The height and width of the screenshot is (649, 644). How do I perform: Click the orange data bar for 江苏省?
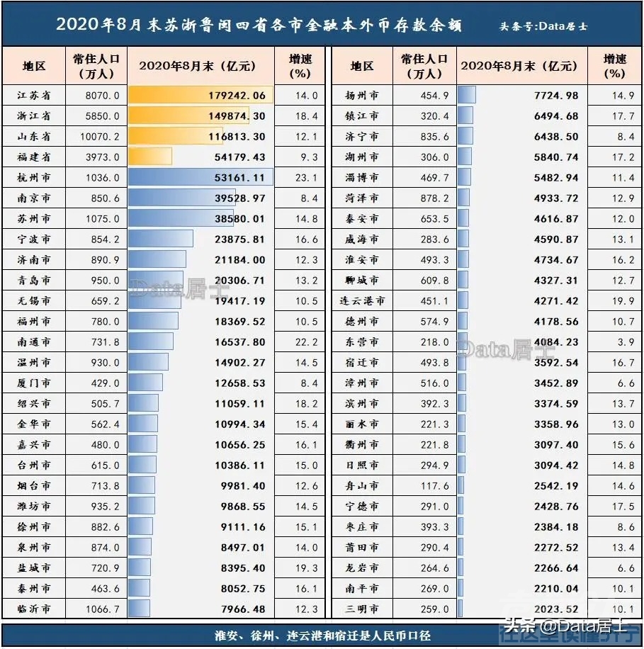pos(200,95)
